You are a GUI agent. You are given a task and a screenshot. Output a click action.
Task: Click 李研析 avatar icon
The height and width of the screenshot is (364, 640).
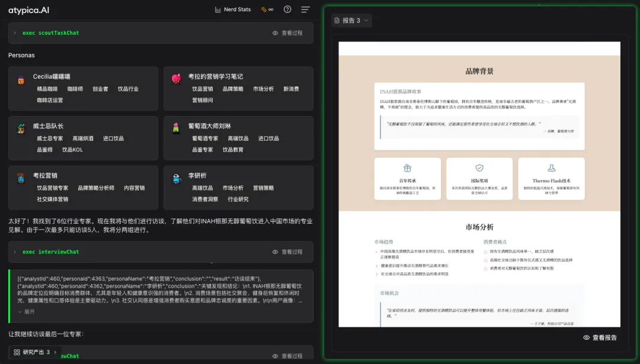click(x=177, y=179)
